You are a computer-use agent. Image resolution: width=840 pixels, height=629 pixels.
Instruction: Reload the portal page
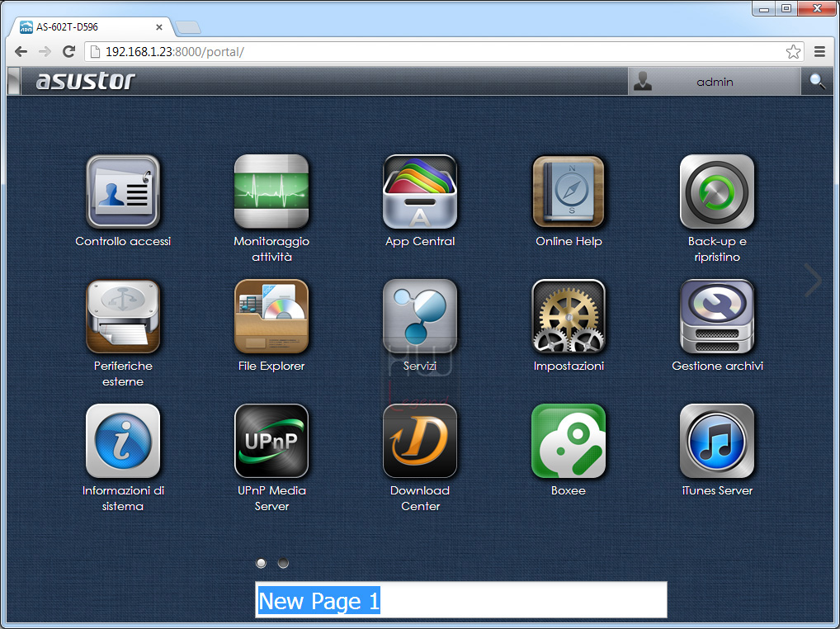[68, 51]
